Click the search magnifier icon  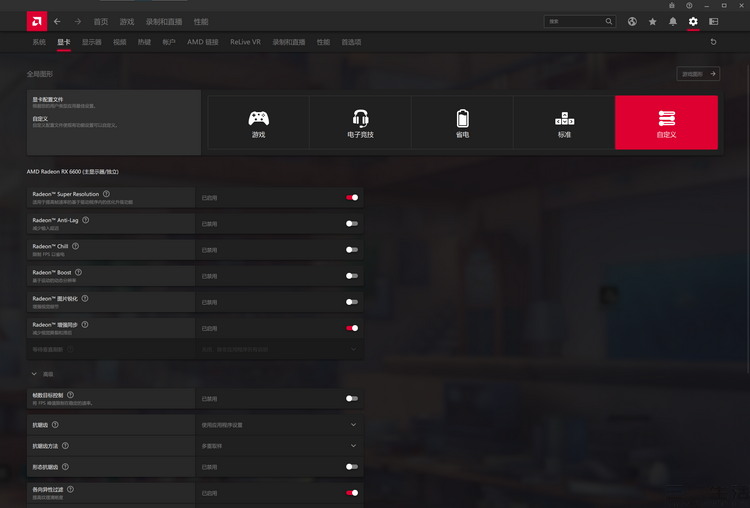[608, 21]
